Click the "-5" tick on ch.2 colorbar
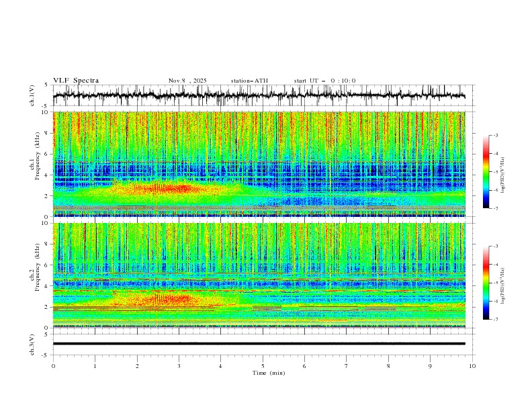 point(495,283)
